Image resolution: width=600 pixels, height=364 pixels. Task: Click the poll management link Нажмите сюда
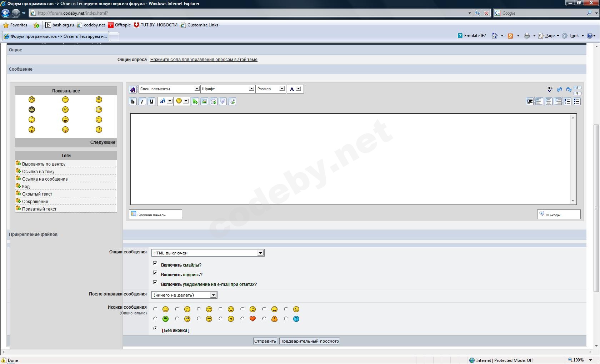204,60
